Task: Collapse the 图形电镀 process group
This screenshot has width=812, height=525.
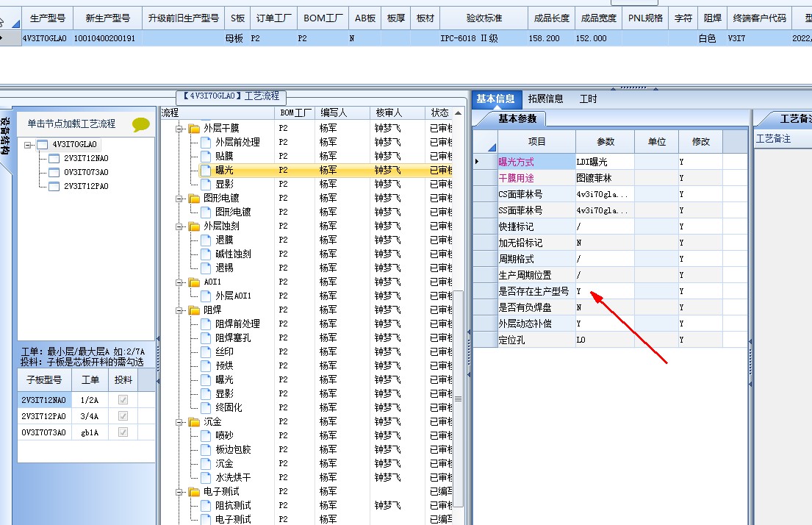Action: [x=179, y=199]
